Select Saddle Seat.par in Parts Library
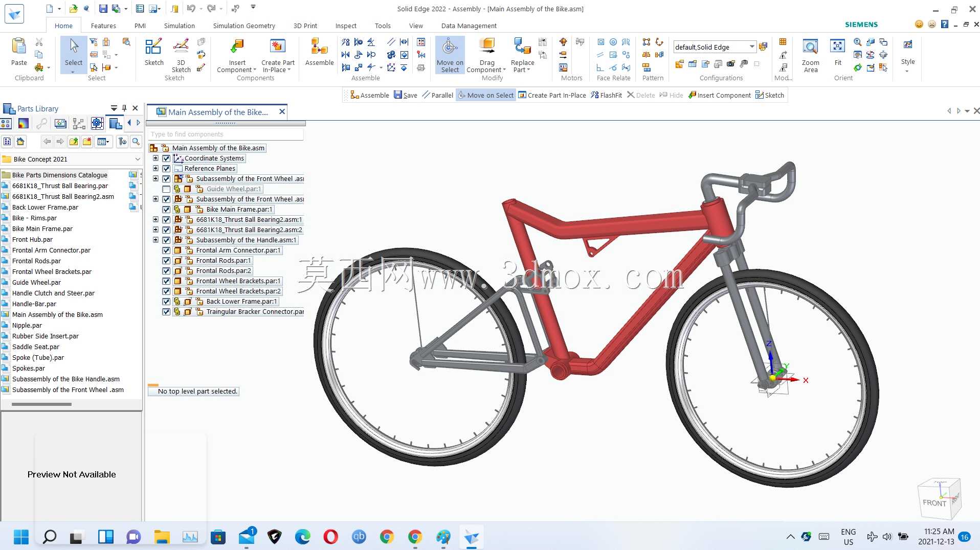980x550 pixels. point(36,347)
